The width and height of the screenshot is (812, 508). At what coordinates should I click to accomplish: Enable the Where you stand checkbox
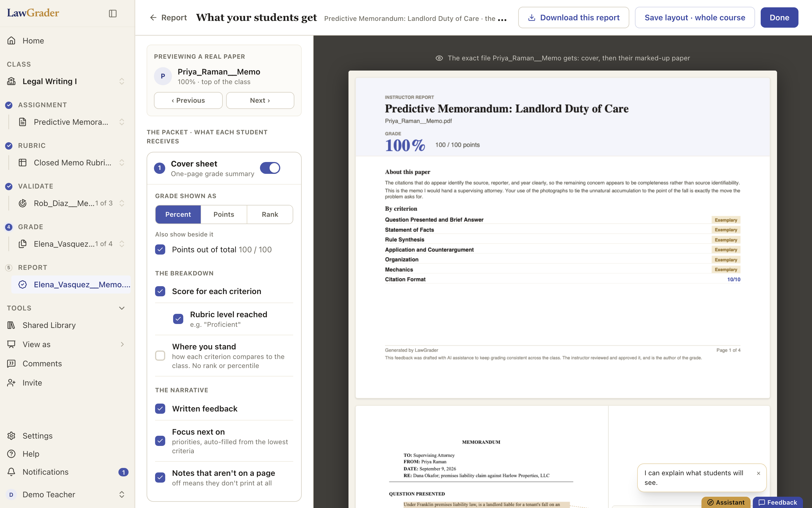pos(160,356)
